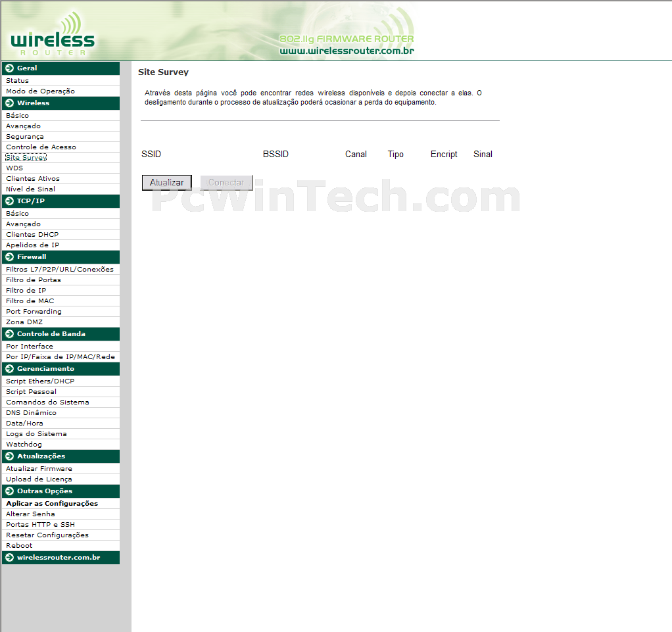Open Upload de Licença

click(39, 479)
